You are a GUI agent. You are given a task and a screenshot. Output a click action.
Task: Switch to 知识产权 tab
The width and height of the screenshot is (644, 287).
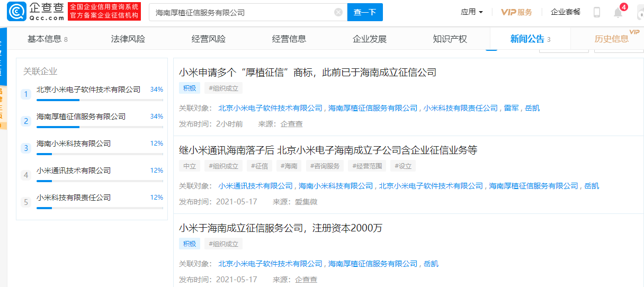(450, 39)
